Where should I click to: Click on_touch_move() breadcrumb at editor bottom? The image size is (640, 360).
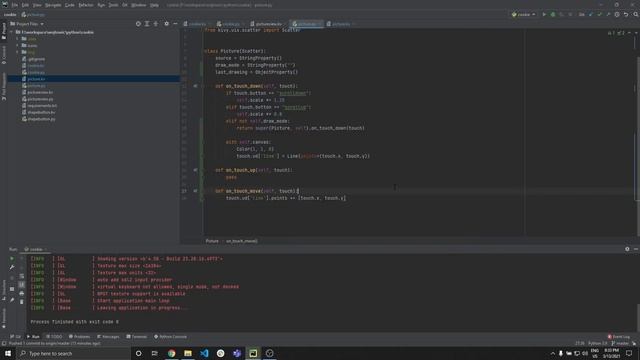[242, 241]
